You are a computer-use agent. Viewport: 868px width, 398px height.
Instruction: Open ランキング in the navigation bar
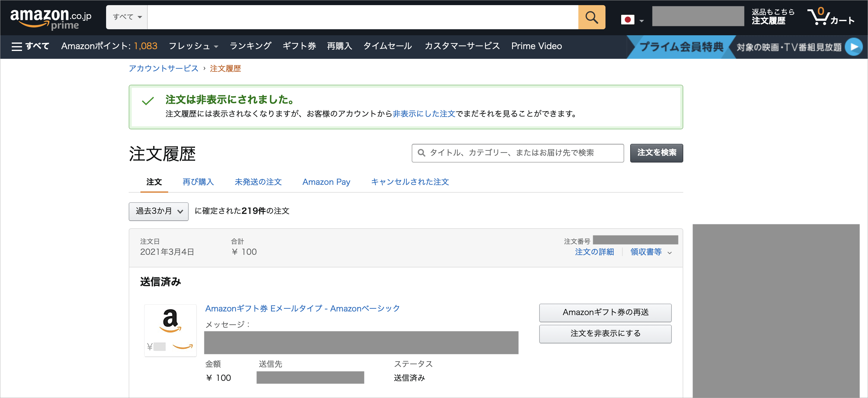(x=250, y=46)
